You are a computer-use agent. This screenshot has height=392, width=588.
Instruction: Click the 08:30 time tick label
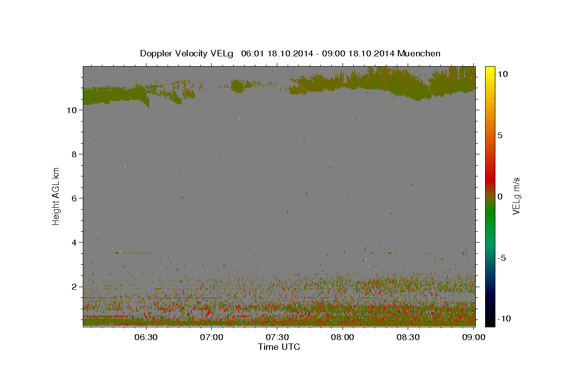click(x=408, y=337)
